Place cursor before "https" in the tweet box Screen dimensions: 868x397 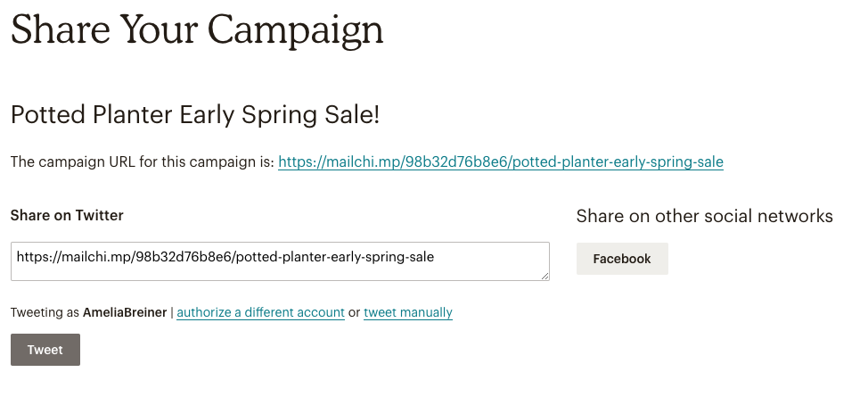(x=17, y=257)
